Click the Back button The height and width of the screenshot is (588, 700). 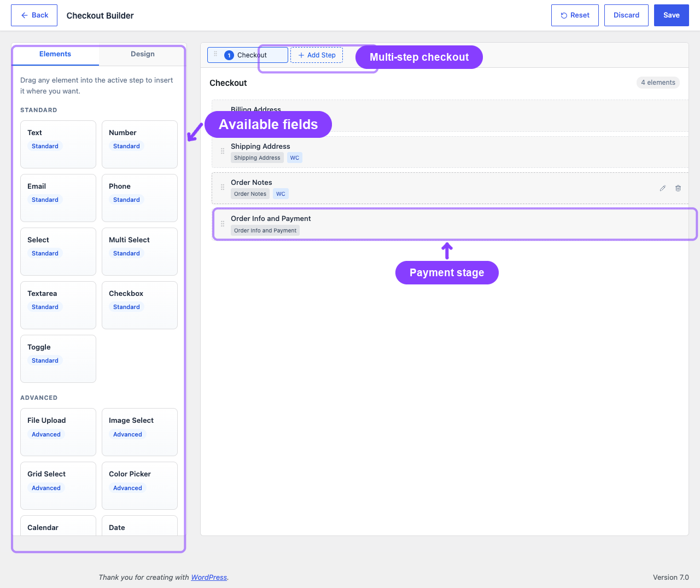pyautogui.click(x=34, y=15)
